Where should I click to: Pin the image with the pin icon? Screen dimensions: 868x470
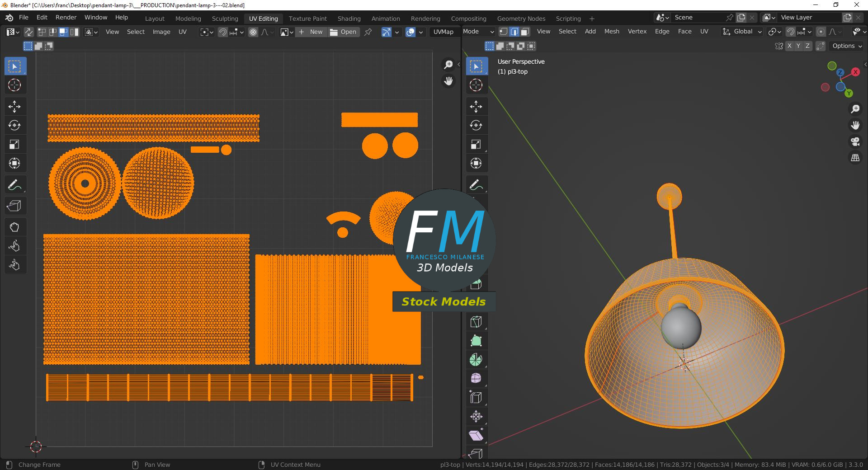click(x=368, y=32)
